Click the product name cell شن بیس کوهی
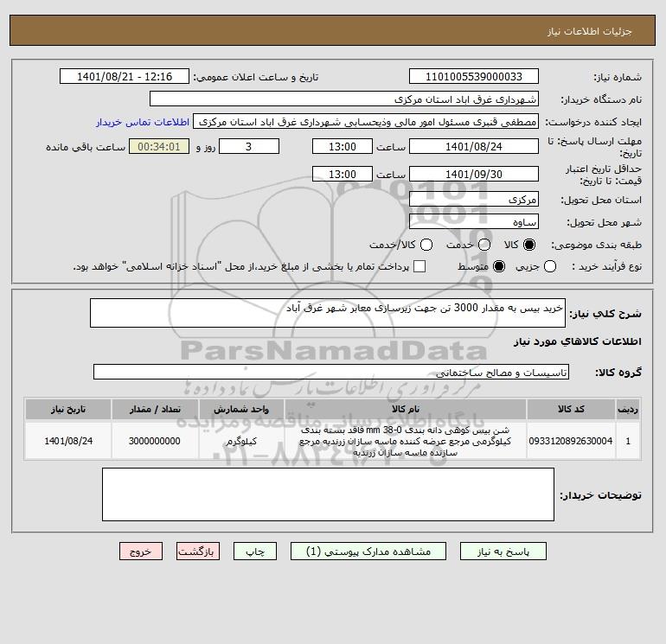 406,441
